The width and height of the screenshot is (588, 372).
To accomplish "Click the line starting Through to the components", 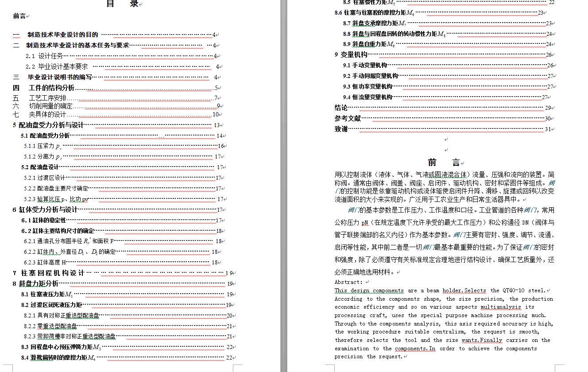I will pos(444,324).
